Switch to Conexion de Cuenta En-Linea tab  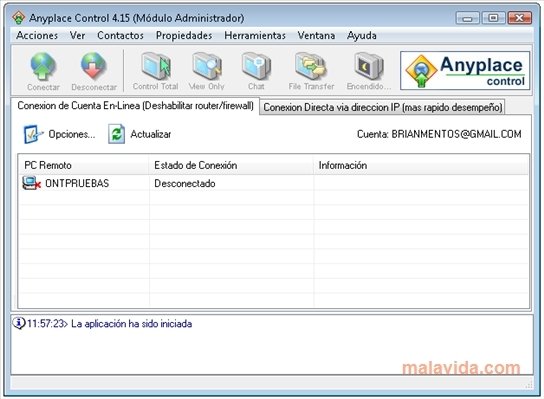pos(135,106)
